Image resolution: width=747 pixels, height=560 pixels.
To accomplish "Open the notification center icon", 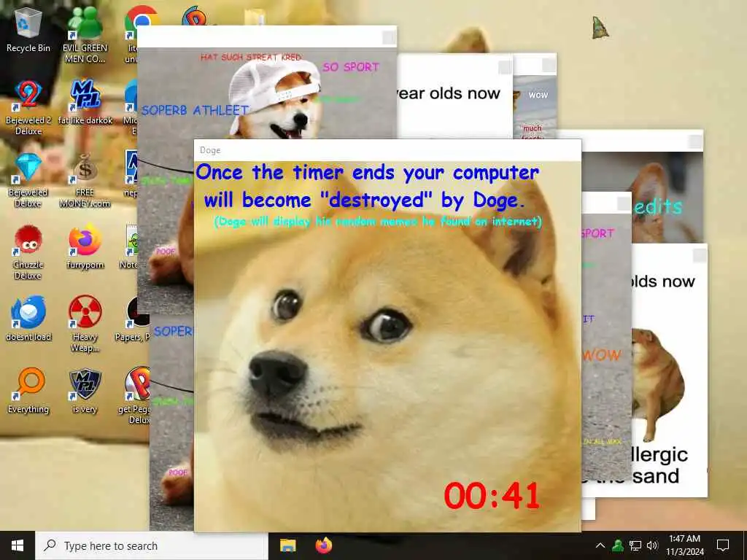I will click(x=723, y=545).
